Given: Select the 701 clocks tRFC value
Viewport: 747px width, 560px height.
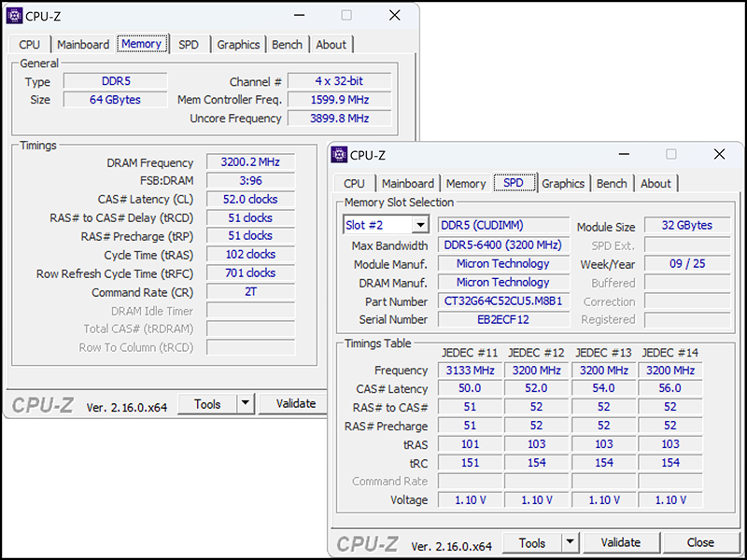Looking at the screenshot, I should pyautogui.click(x=250, y=273).
